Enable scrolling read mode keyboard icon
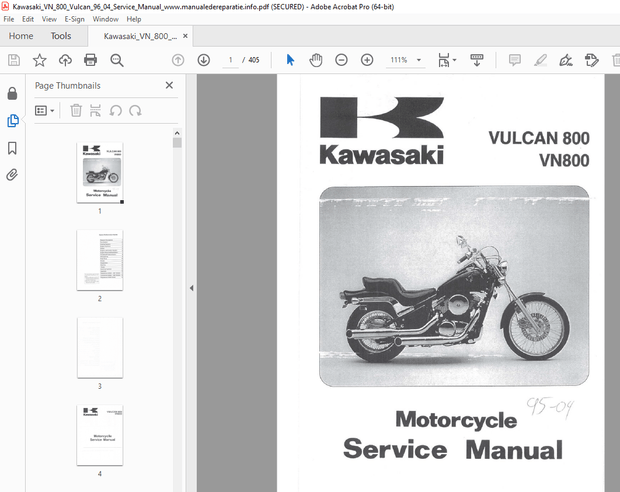The width and height of the screenshot is (620, 492). click(x=476, y=60)
